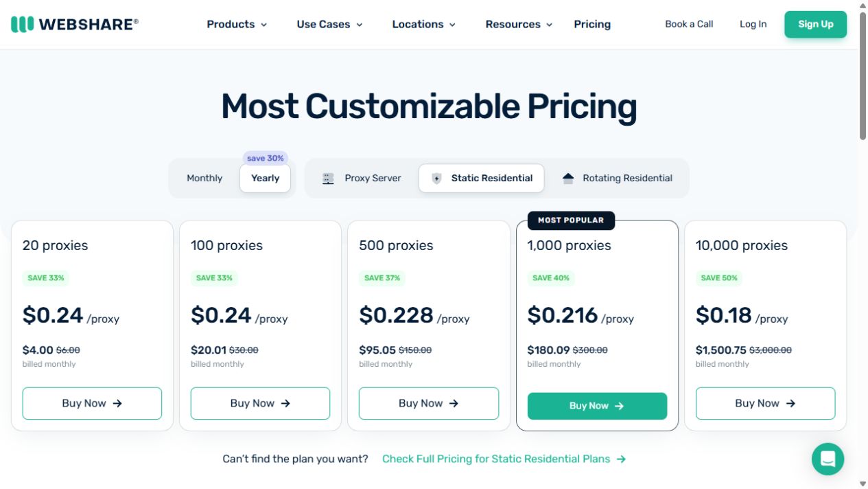
Task: Click the Webshare logo icon
Action: click(22, 24)
